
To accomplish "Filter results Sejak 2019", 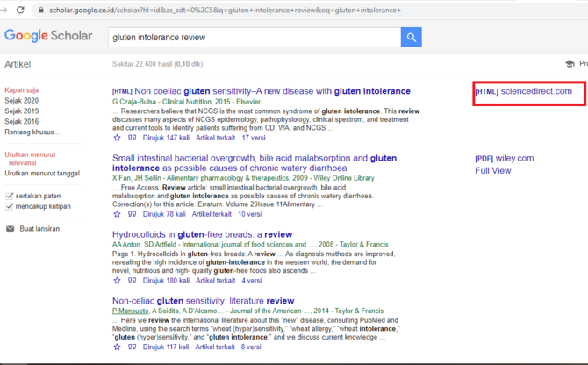I will pyautogui.click(x=21, y=111).
